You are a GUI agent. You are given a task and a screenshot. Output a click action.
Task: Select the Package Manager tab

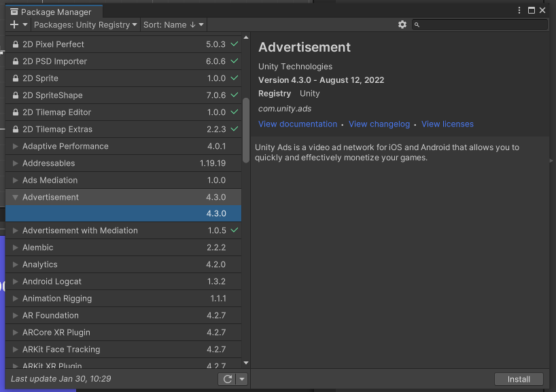point(54,12)
